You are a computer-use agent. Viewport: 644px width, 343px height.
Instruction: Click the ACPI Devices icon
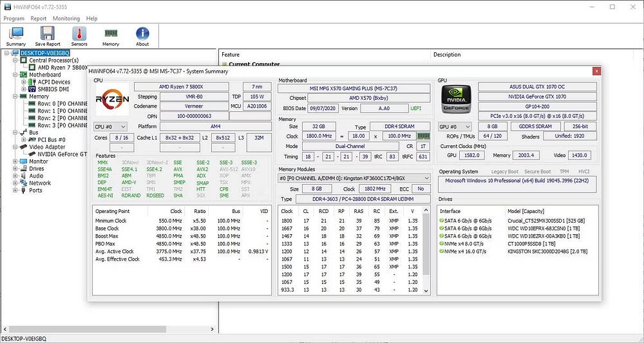[x=32, y=82]
